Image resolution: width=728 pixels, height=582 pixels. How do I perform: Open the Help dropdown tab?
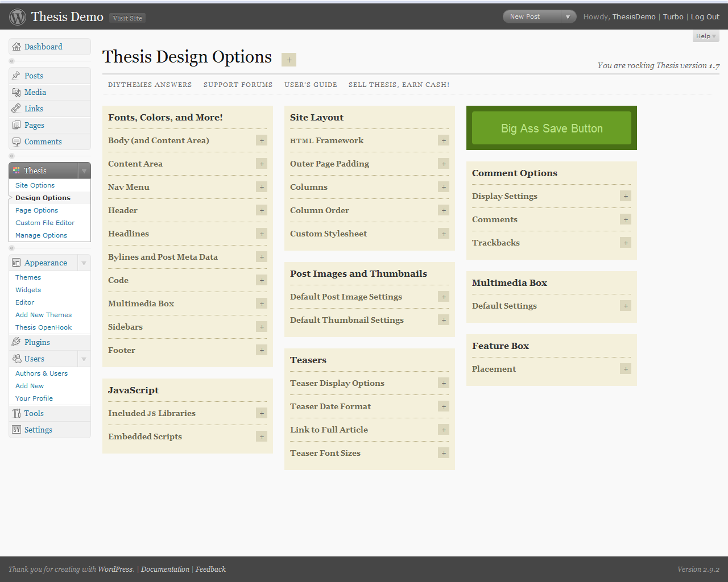coord(706,36)
